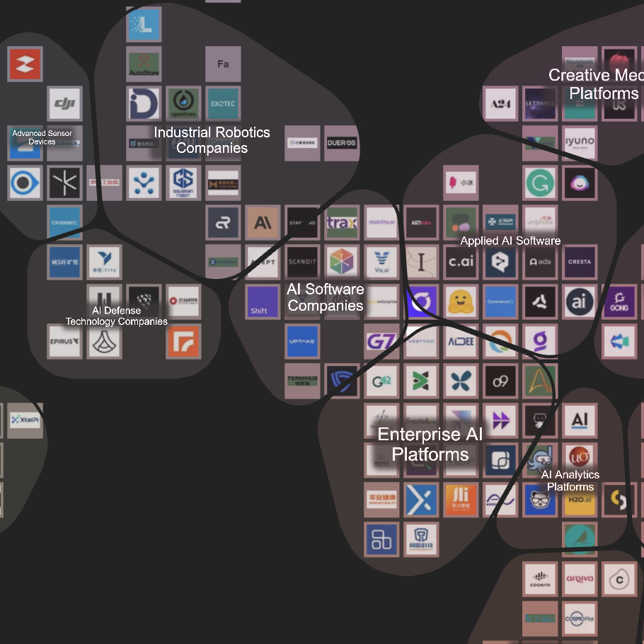Click the 'AI Defense Technology Companies' label

pyautogui.click(x=117, y=316)
